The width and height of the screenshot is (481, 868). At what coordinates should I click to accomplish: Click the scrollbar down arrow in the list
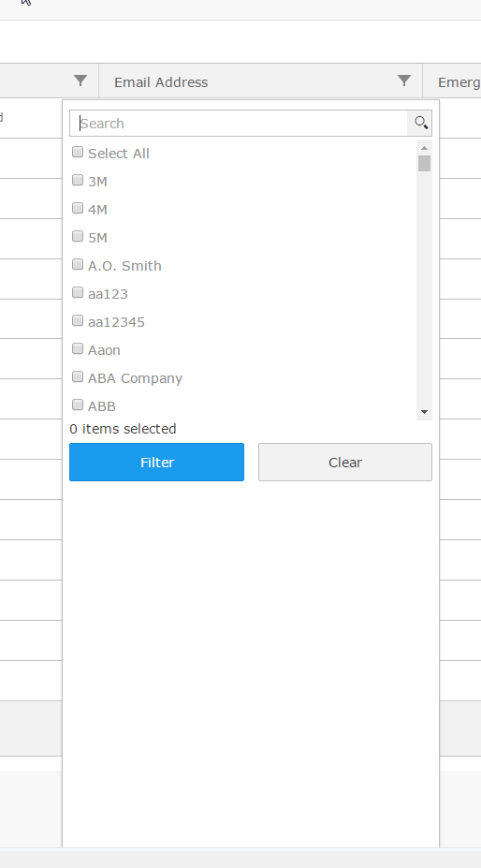coord(425,412)
